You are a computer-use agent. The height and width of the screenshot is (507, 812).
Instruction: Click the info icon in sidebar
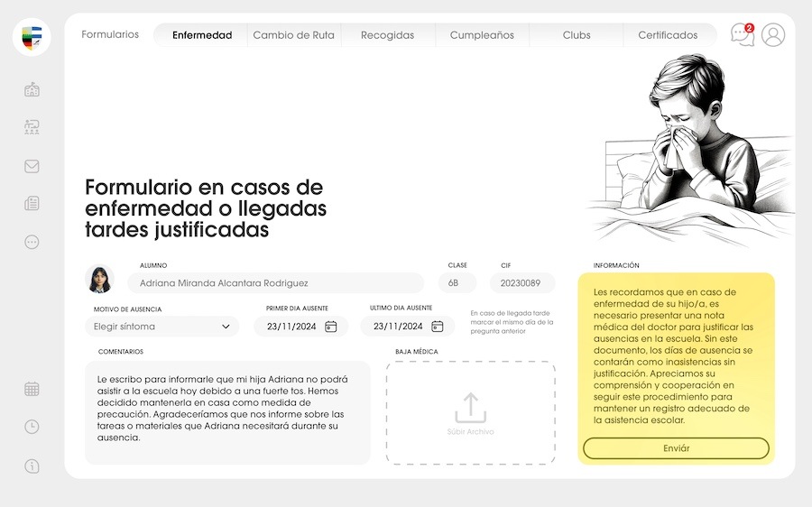click(32, 466)
